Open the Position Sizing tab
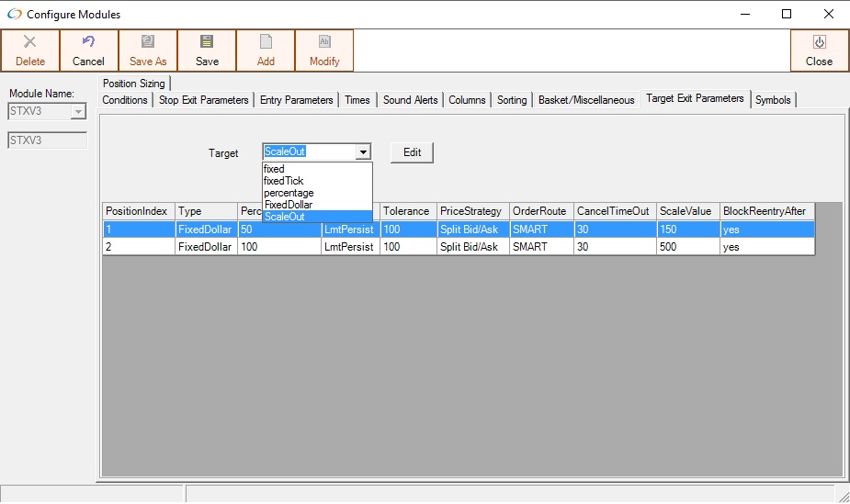The image size is (850, 504). coord(133,84)
